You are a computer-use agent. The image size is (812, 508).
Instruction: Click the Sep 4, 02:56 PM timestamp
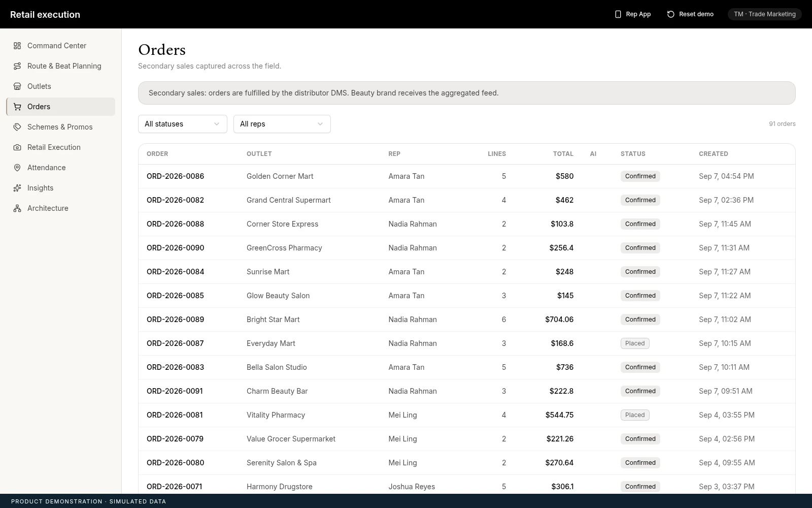727,439
